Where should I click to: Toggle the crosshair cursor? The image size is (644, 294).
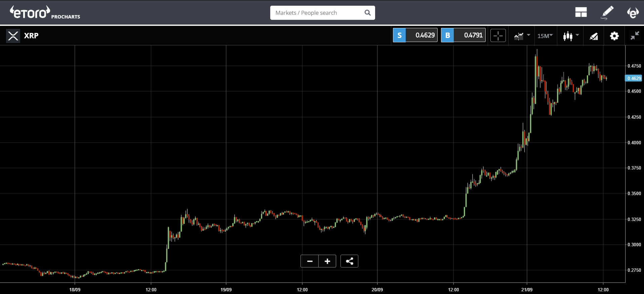pos(498,36)
